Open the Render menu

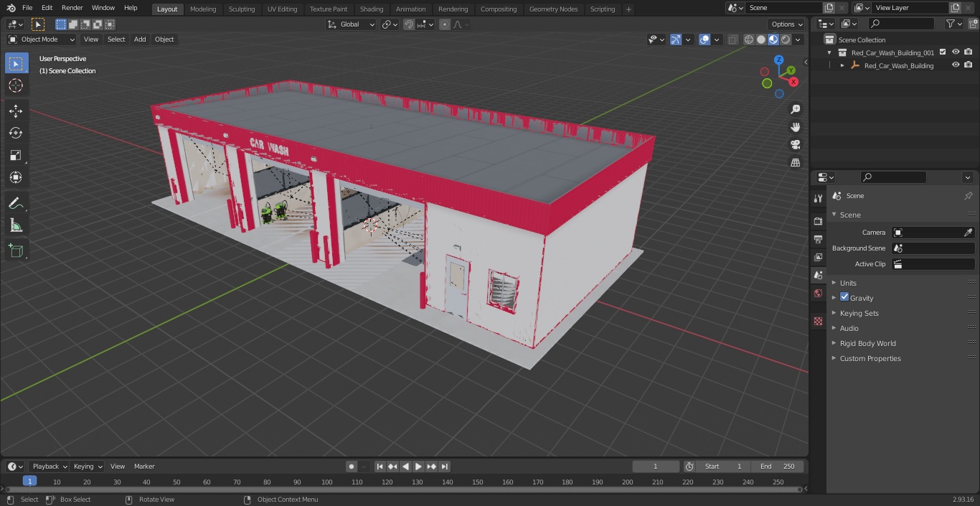tap(72, 8)
